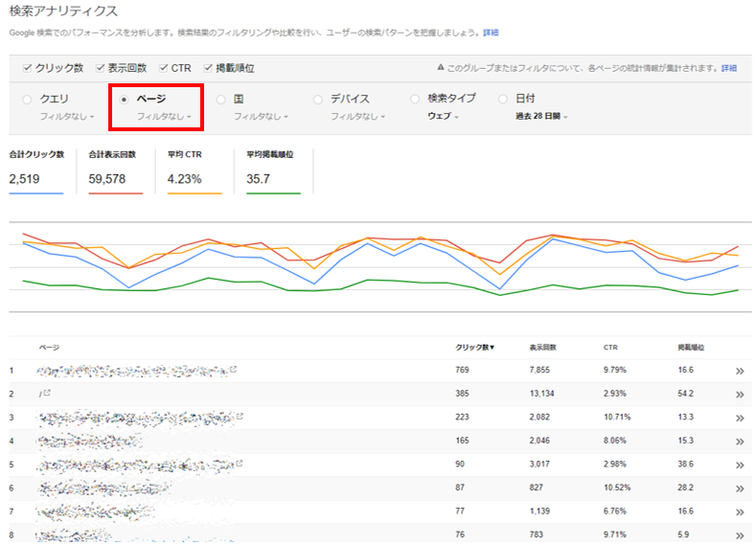Click the CTR value 10.52%
Image resolution: width=756 pixels, height=546 pixels.
(x=617, y=488)
